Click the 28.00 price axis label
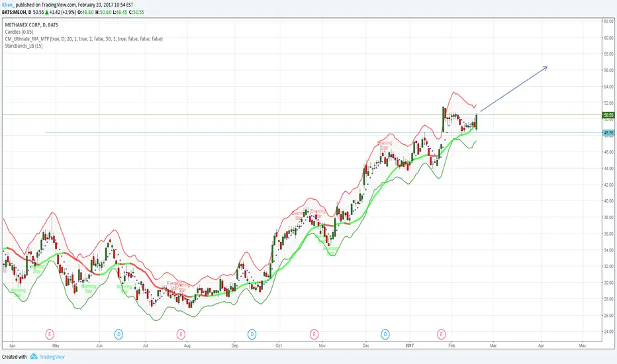This screenshot has width=617, height=364. click(x=608, y=299)
